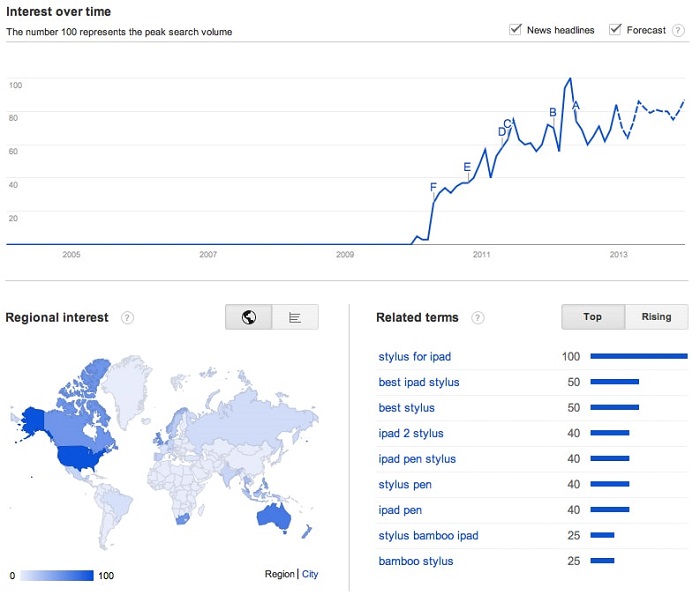Click news headline marker F on chart
Image resolution: width=700 pixels, height=595 pixels.
(433, 187)
